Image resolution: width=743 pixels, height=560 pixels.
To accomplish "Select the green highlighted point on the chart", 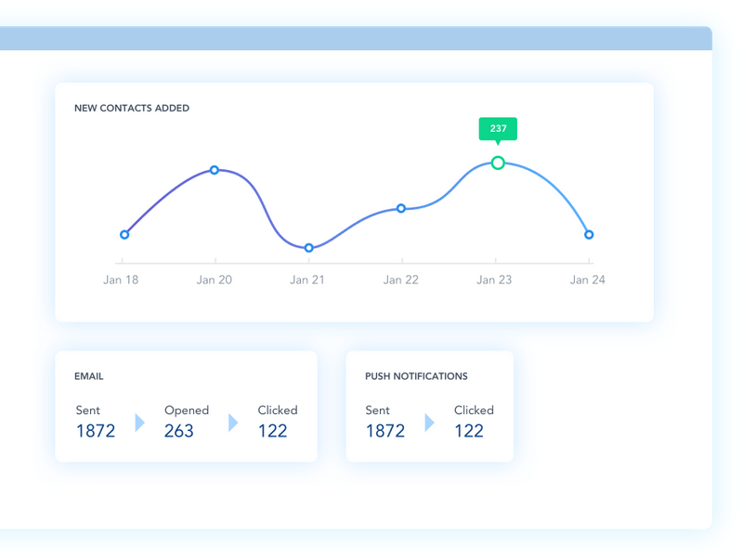I will pyautogui.click(x=498, y=163).
